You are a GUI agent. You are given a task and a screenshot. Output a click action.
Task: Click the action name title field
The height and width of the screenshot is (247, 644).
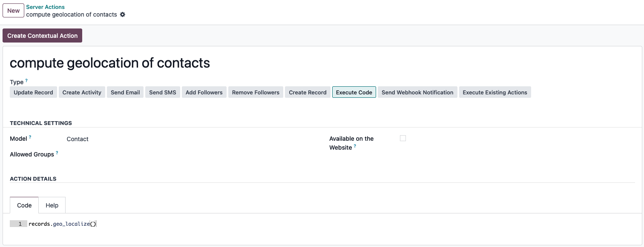point(110,63)
